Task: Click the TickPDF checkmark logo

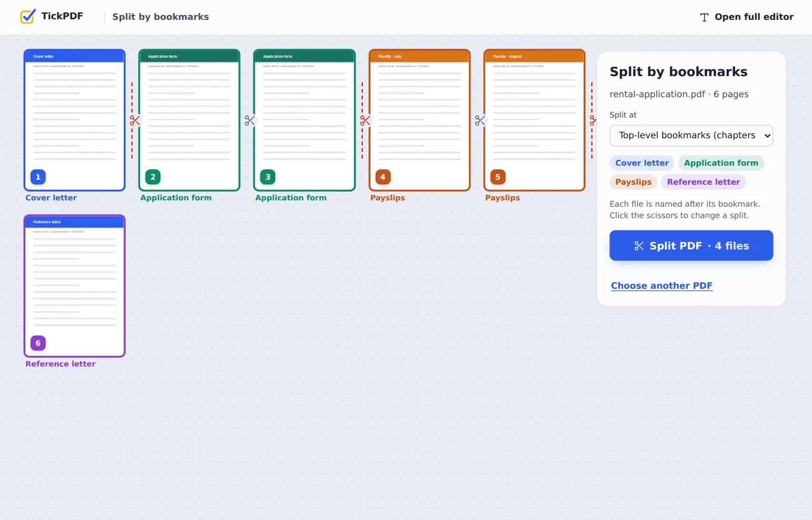Action: [x=28, y=16]
